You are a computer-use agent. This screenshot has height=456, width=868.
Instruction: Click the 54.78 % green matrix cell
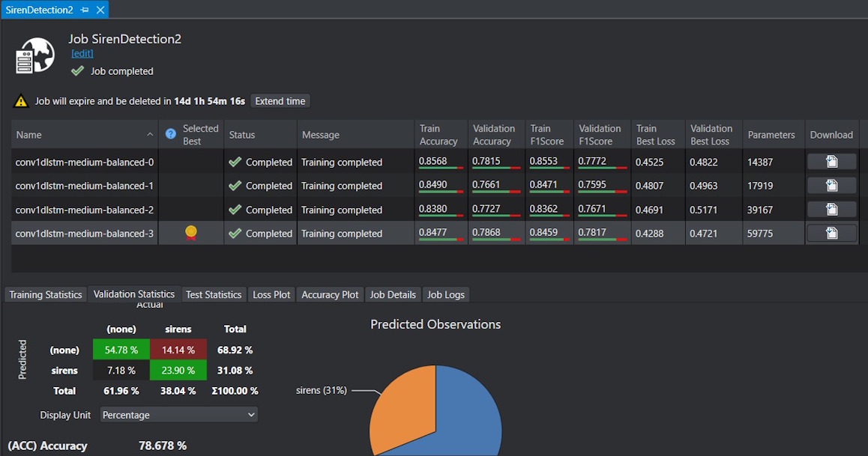121,350
